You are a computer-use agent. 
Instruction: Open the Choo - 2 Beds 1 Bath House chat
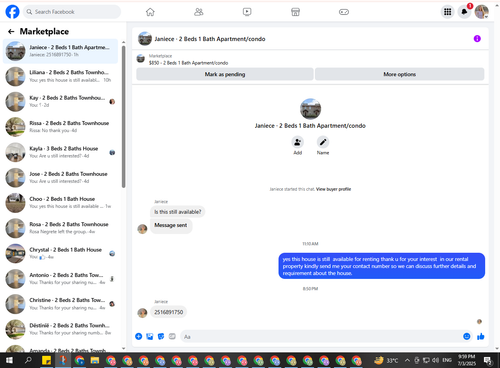[x=60, y=203]
